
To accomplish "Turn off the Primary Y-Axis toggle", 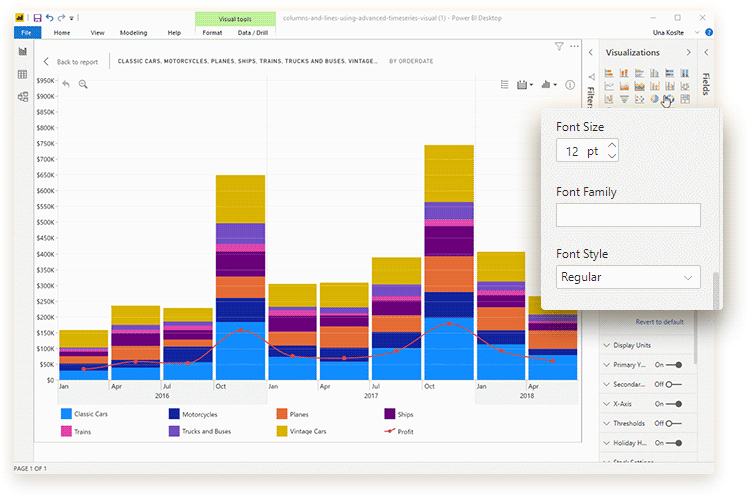I will pyautogui.click(x=673, y=365).
